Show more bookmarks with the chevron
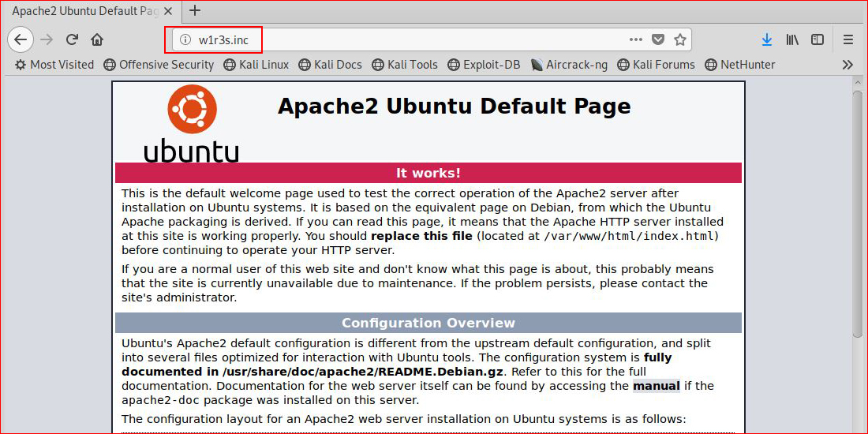 (847, 65)
